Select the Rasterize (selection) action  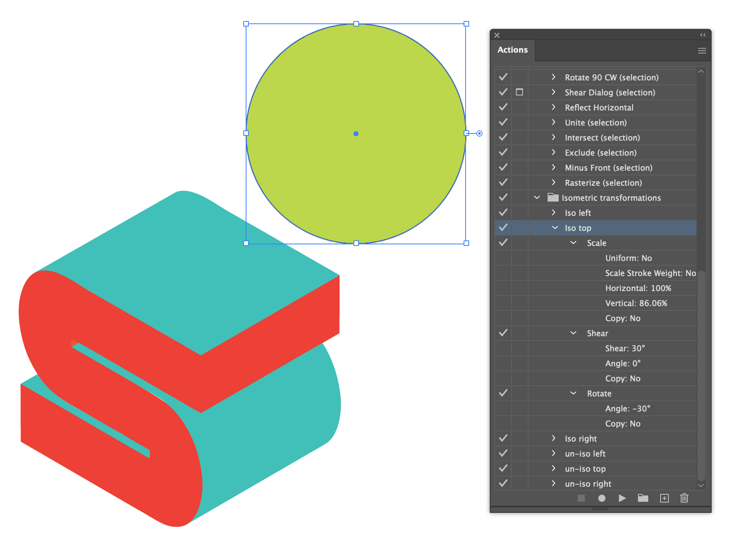pos(603,183)
